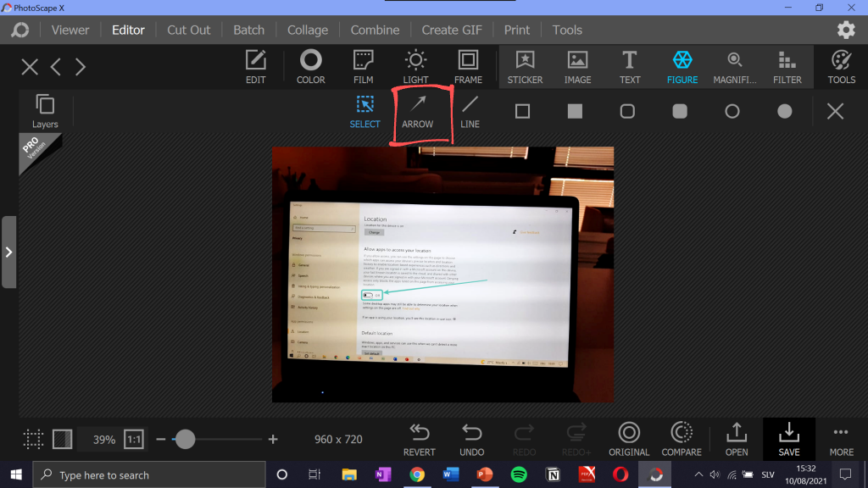Switch to the Viewer tab
This screenshot has height=488, width=868.
(x=70, y=30)
